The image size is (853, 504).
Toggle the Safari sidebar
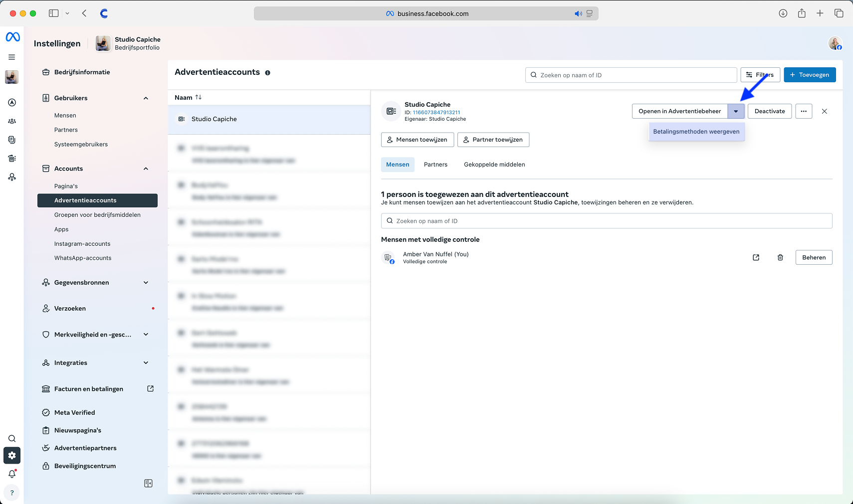(x=54, y=13)
